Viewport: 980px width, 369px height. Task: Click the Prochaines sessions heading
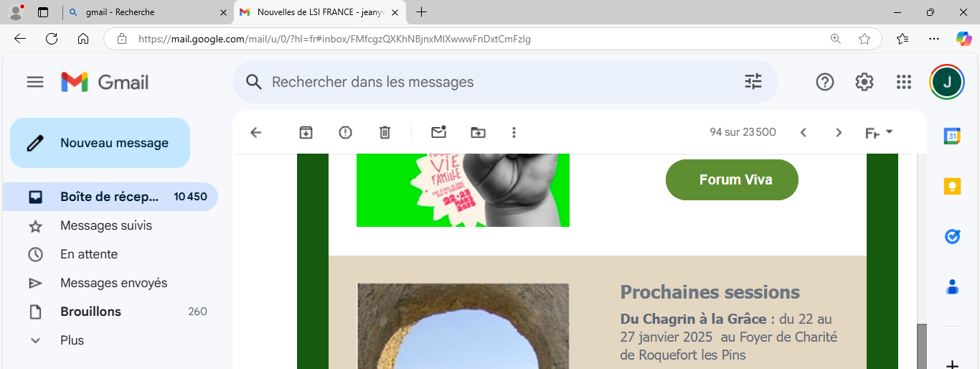click(710, 292)
